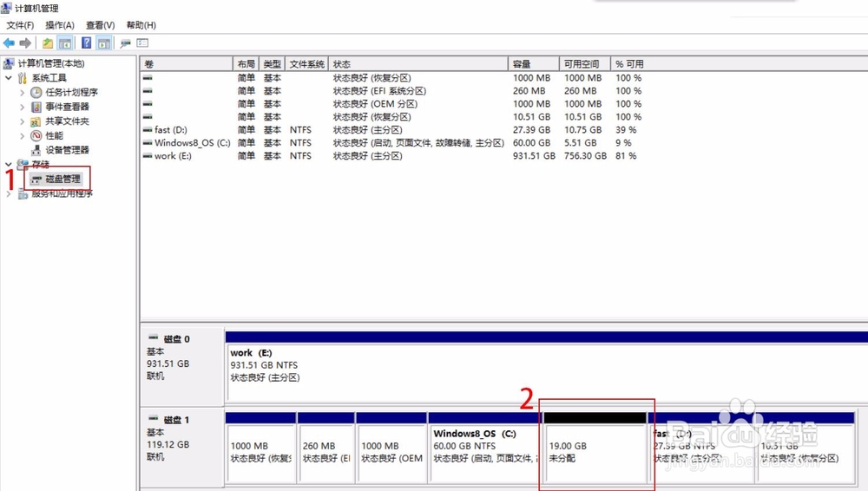Click the 5.51 GB free space cell
This screenshot has height=491, width=868.
coord(580,143)
